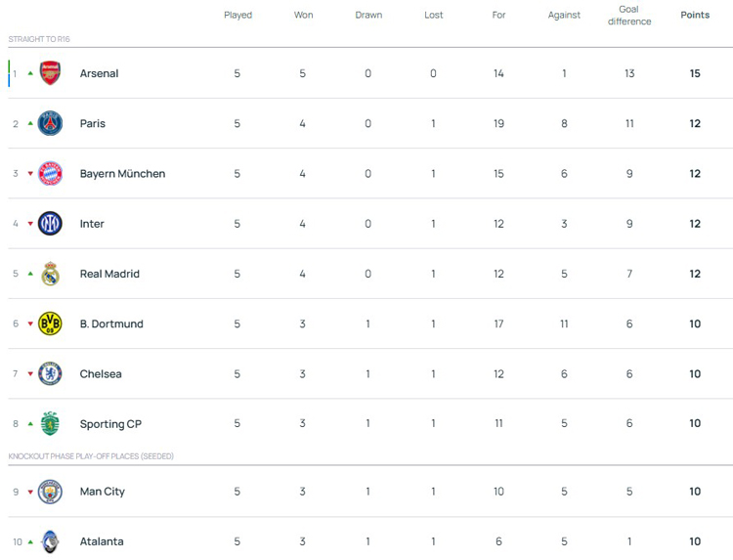Click the Inter club crest
Image resolution: width=733 pixels, height=560 pixels.
pos(50,224)
